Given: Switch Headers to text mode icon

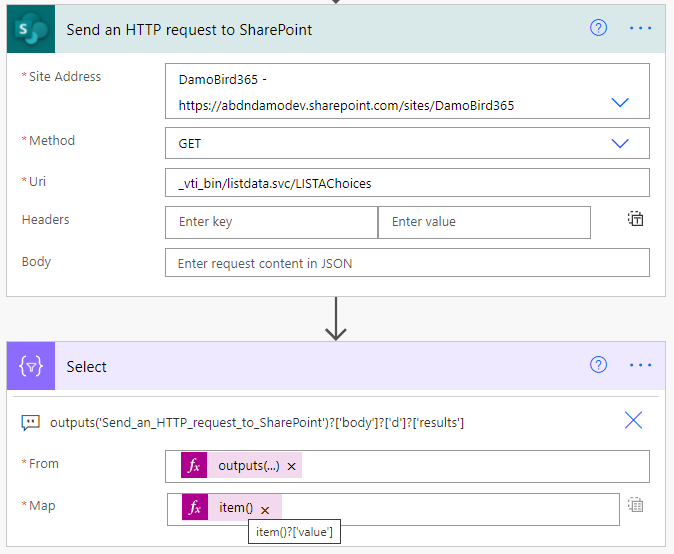Looking at the screenshot, I should click(635, 219).
